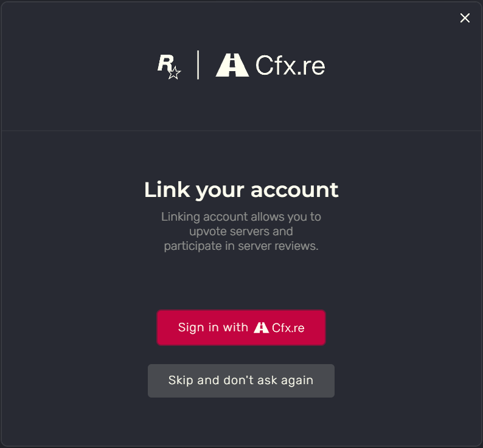Close the Link your account dialog
The image size is (483, 448).
point(465,18)
